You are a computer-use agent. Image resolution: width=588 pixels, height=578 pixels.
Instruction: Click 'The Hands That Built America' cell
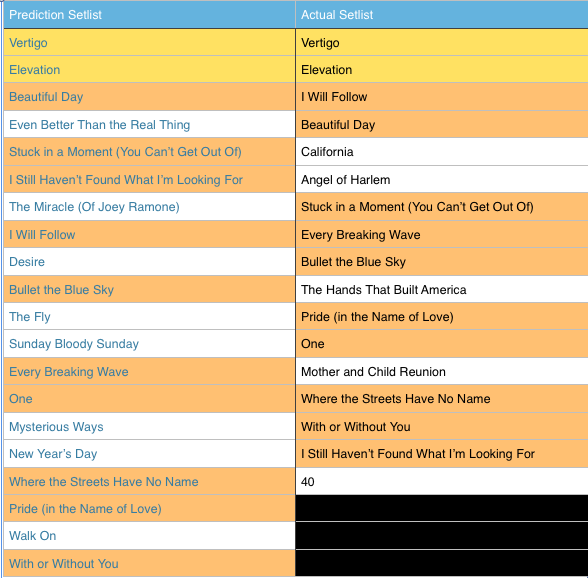pyautogui.click(x=442, y=289)
